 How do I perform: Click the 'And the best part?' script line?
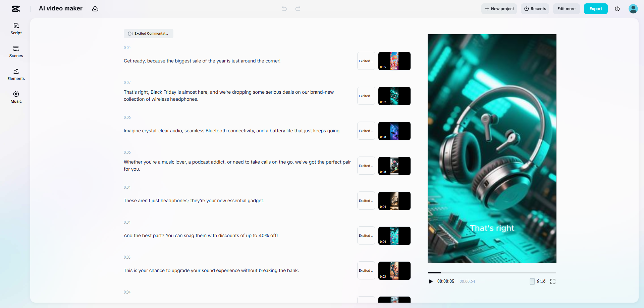coord(201,236)
